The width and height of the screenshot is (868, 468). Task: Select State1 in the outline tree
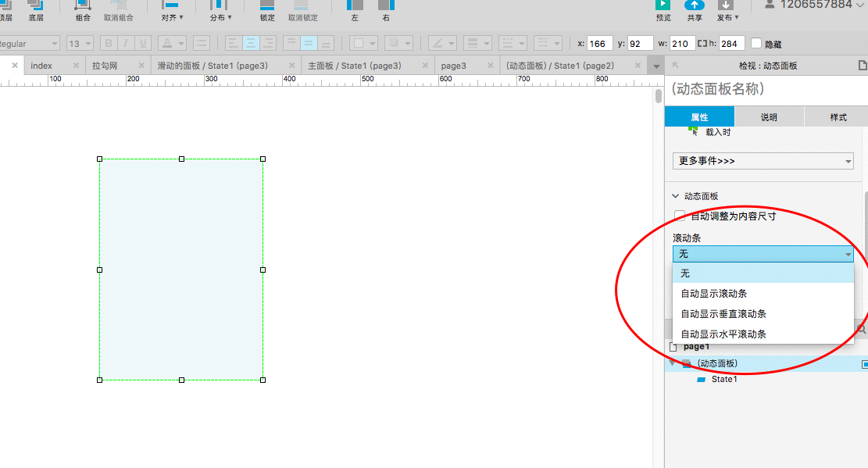[x=724, y=380]
